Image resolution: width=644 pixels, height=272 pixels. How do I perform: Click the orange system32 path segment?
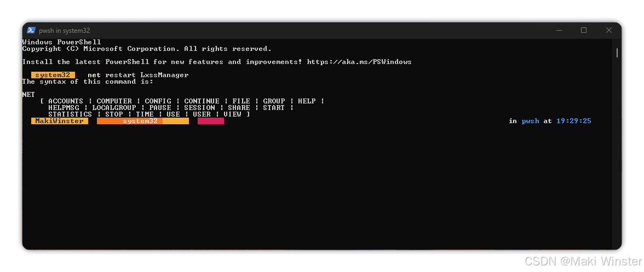(142, 121)
